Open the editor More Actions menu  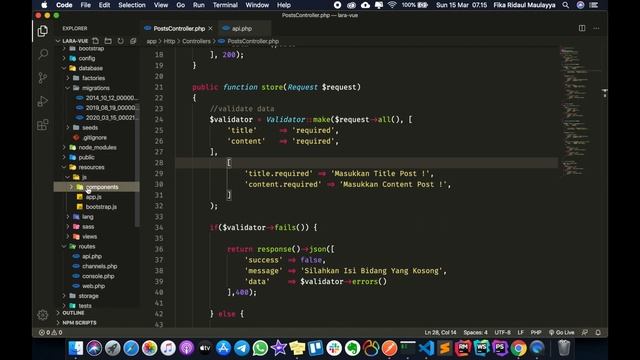tap(596, 28)
